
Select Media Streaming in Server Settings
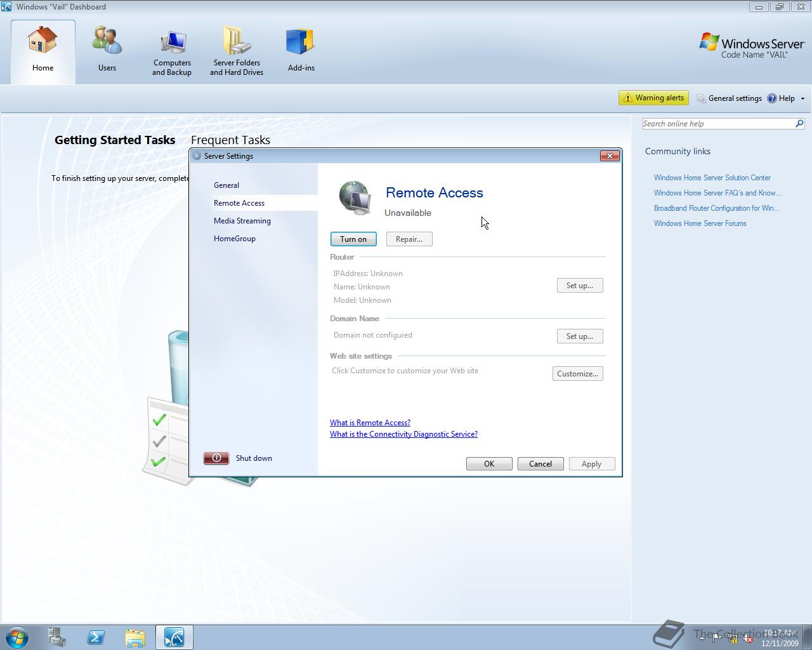click(x=242, y=221)
